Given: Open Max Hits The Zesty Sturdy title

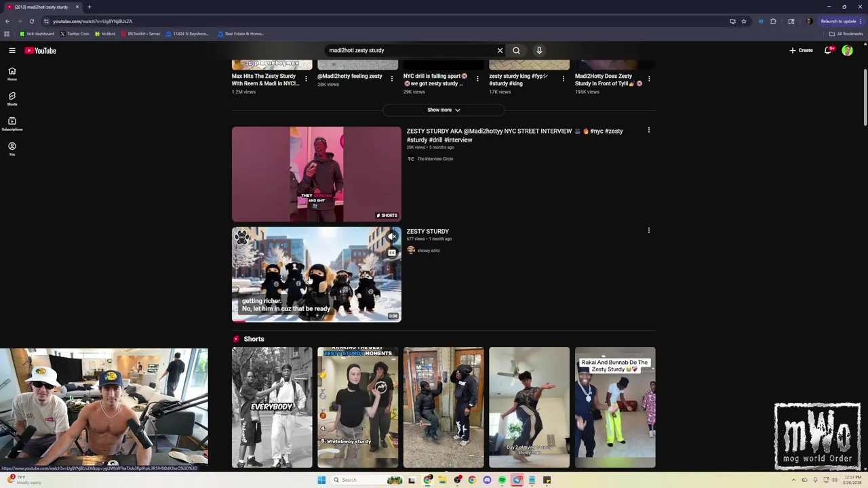Looking at the screenshot, I should pyautogui.click(x=265, y=80).
